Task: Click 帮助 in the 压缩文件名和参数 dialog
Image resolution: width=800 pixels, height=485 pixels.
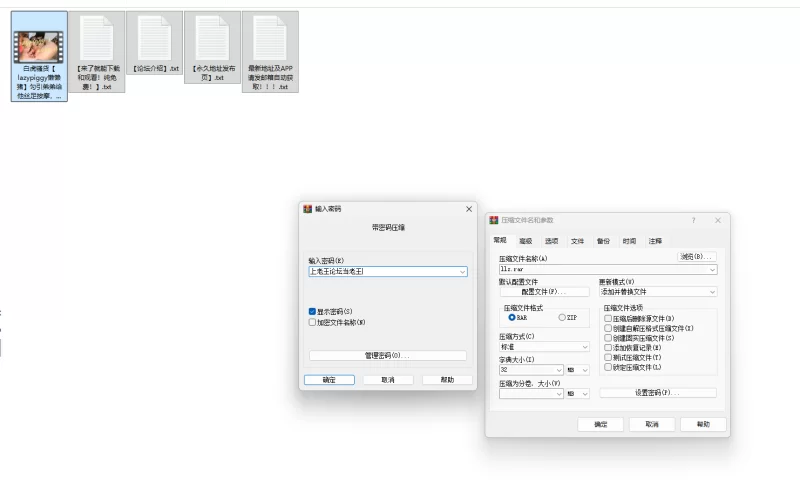Action: [703, 424]
